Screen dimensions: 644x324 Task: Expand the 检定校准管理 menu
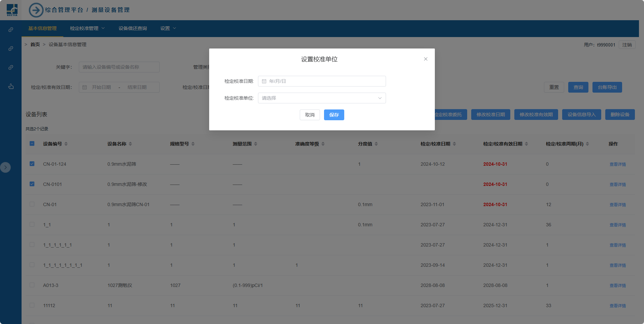point(87,28)
